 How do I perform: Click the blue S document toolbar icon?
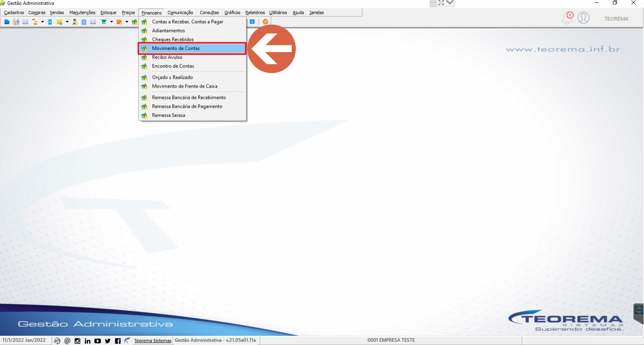pyautogui.click(x=50, y=22)
